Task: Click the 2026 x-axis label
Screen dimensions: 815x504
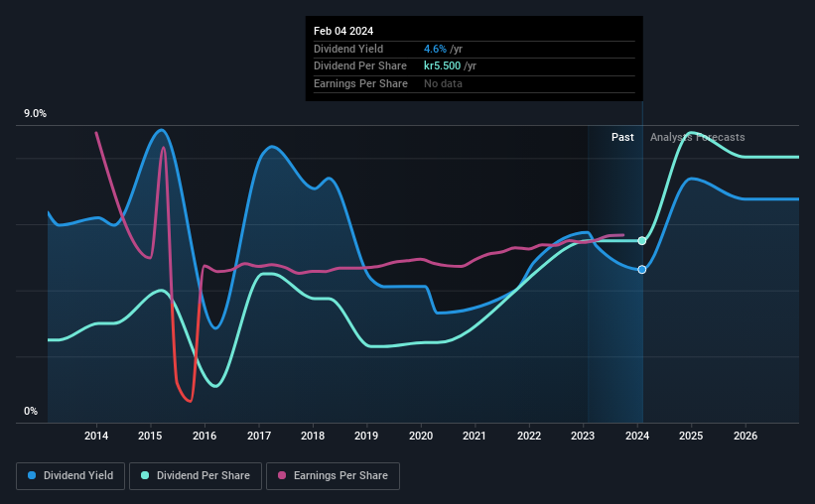Action: pyautogui.click(x=746, y=436)
